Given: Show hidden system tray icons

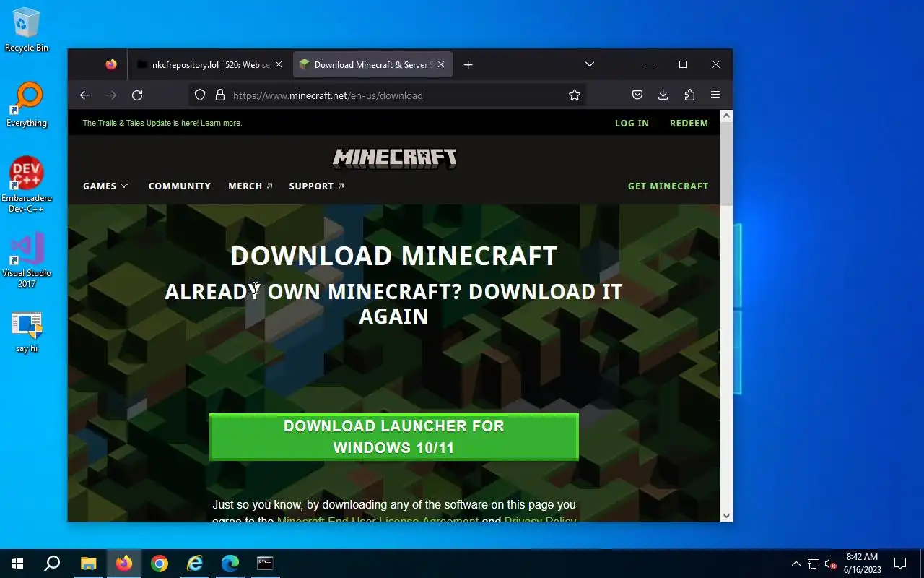Looking at the screenshot, I should (x=796, y=564).
